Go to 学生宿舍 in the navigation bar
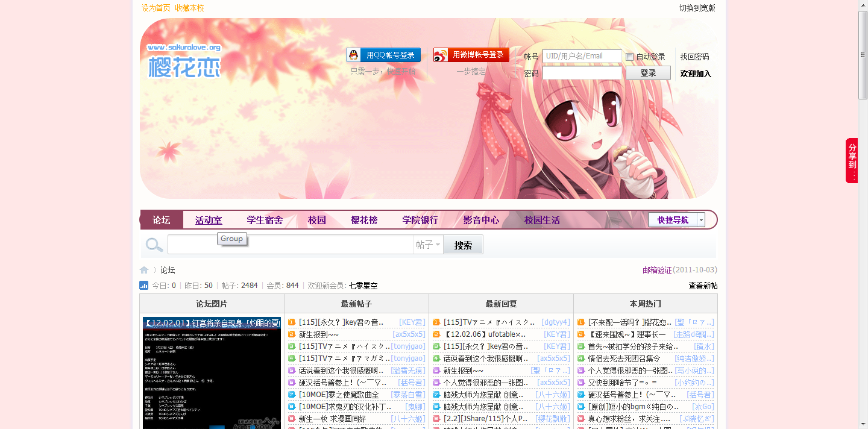This screenshot has height=429, width=868. click(265, 220)
